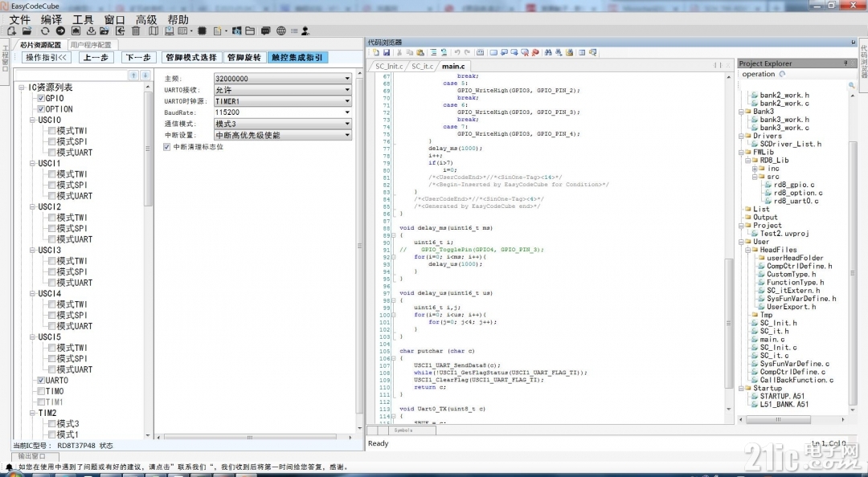Viewport: 868px width, 477px height.
Task: Click the new project file icon
Action: (11, 31)
